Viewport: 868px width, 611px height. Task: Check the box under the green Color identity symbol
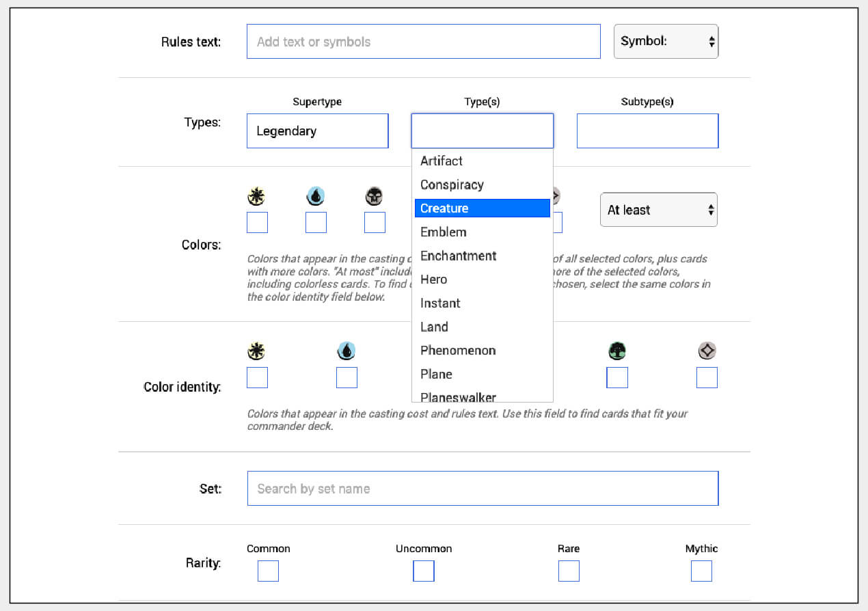click(x=617, y=377)
